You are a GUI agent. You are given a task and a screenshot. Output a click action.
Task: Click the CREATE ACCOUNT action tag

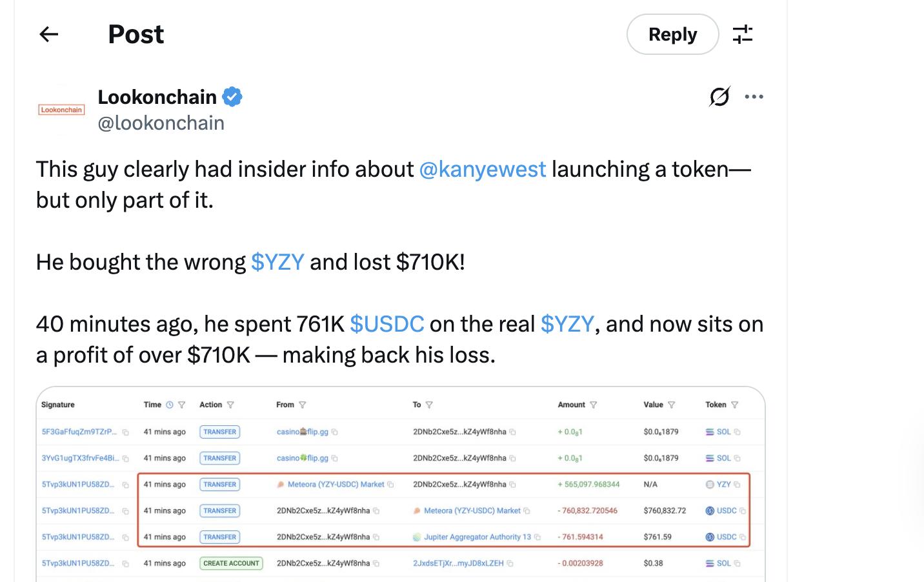pos(231,563)
